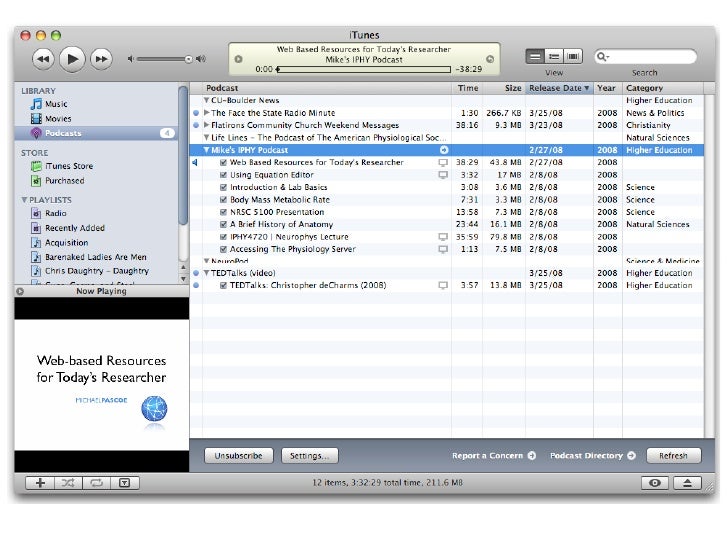Image resolution: width=728 pixels, height=546 pixels.
Task: Sort by Release Date column header
Action: 559,88
